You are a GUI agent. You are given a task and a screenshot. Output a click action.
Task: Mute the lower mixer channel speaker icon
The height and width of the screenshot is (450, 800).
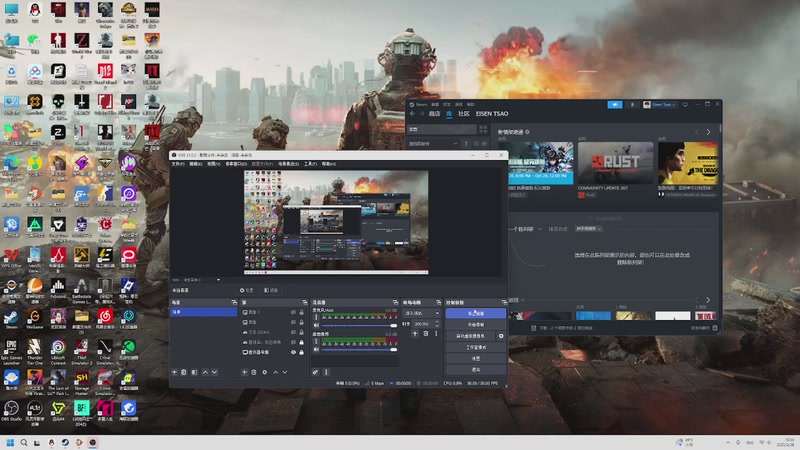point(316,349)
